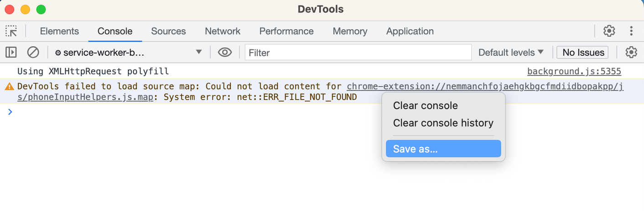Open the background.js:5355 source link
This screenshot has width=644, height=211.
tap(574, 71)
